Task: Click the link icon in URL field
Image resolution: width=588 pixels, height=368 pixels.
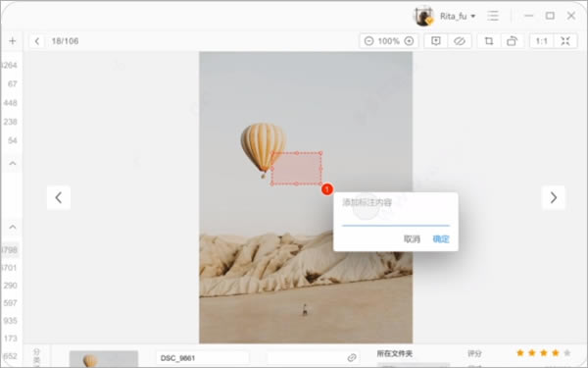Action: pyautogui.click(x=352, y=358)
